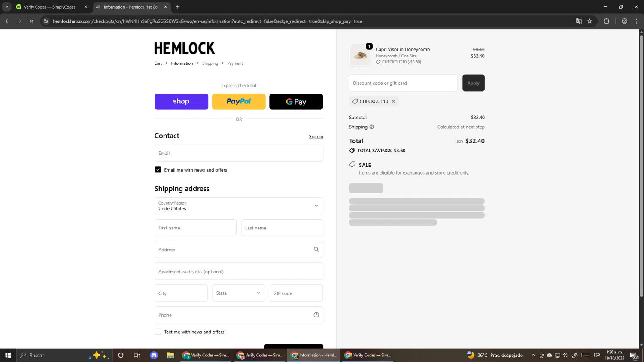The width and height of the screenshot is (644, 362).
Task: Open the network tray icon
Action: (x=557, y=355)
